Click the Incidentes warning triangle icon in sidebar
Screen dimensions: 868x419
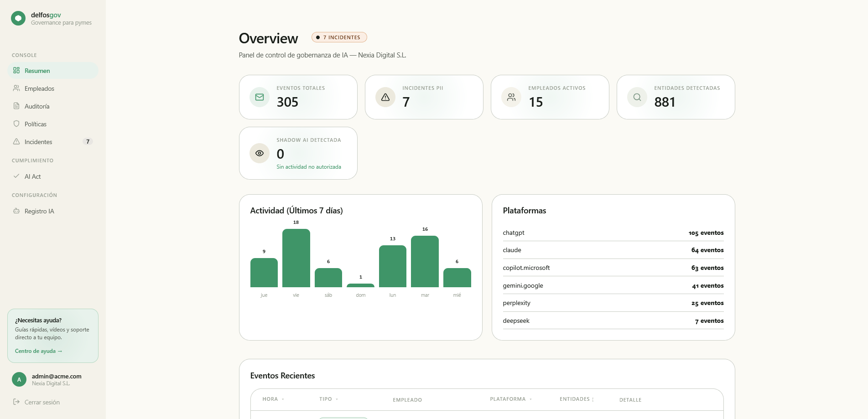pyautogui.click(x=16, y=141)
